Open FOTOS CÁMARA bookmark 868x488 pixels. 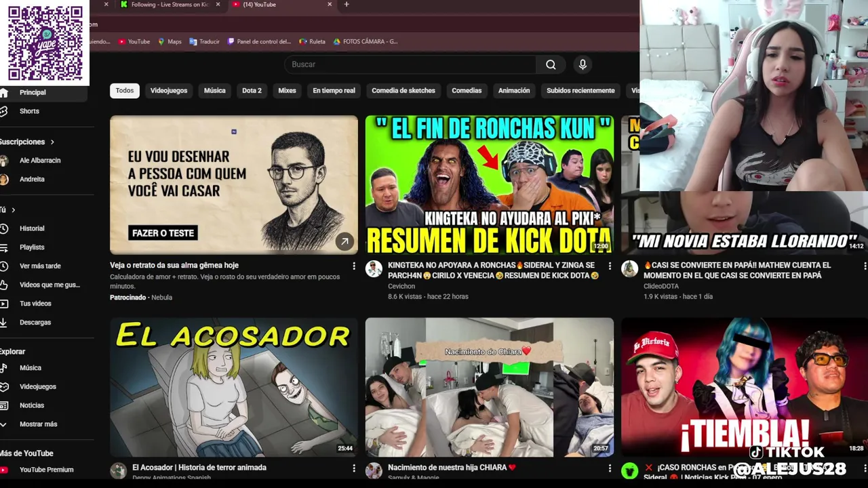point(366,41)
